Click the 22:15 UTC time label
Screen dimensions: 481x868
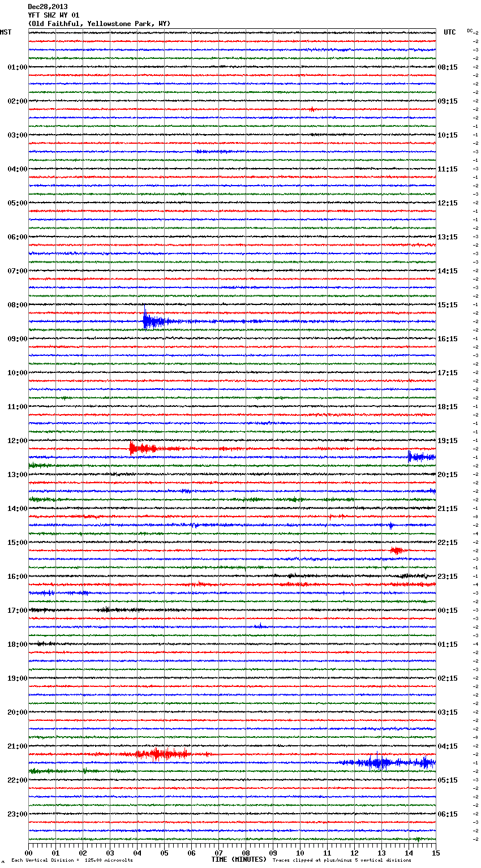[448, 543]
